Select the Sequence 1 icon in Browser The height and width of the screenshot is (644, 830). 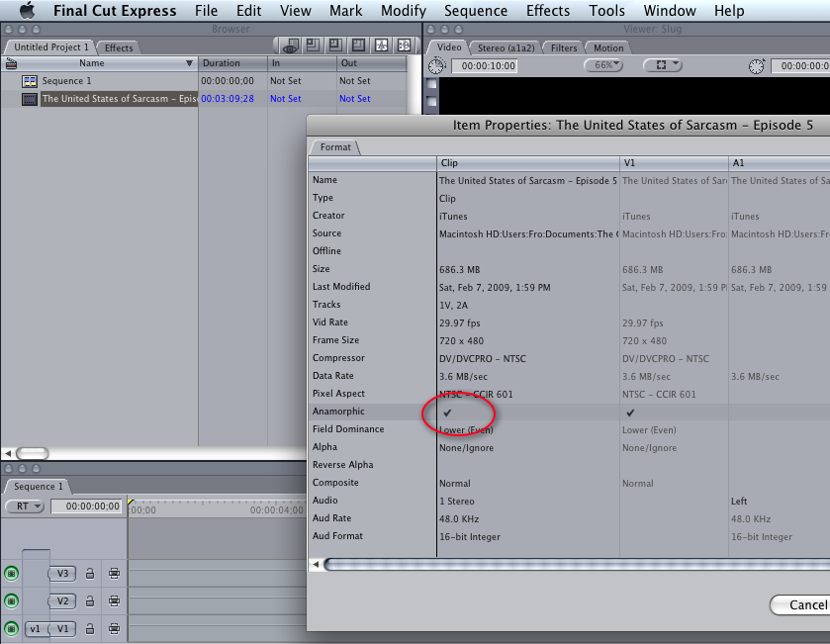[x=30, y=81]
